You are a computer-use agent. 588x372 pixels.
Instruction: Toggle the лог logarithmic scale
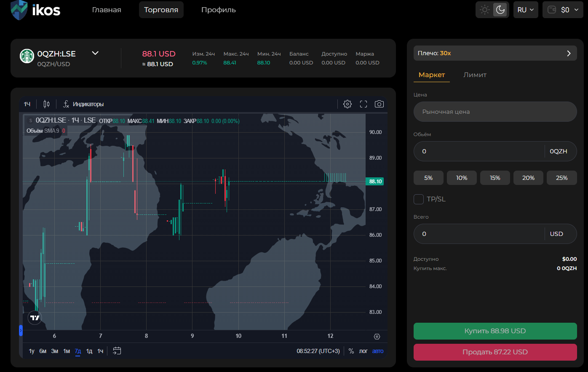[x=363, y=351]
